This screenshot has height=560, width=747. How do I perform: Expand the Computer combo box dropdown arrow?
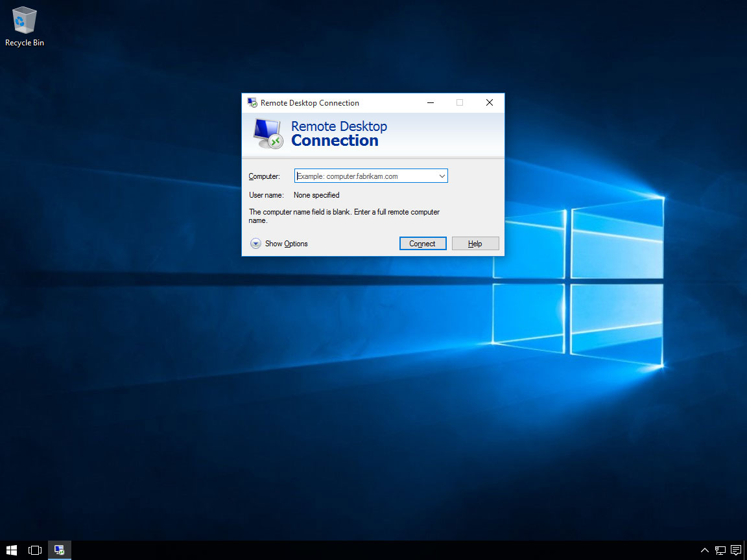pyautogui.click(x=442, y=176)
